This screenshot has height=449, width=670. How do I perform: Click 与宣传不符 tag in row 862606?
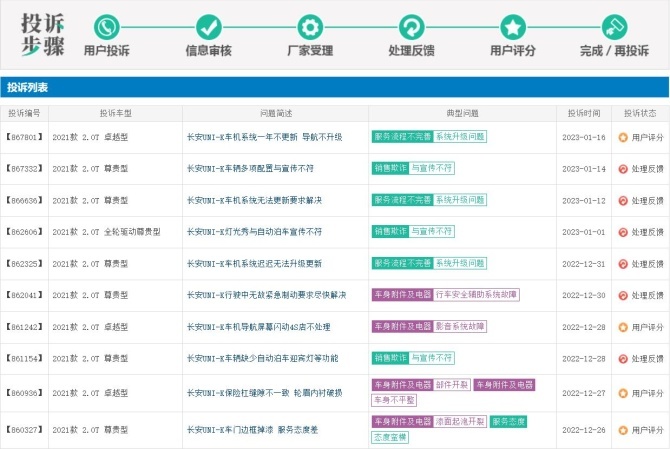[x=432, y=232]
